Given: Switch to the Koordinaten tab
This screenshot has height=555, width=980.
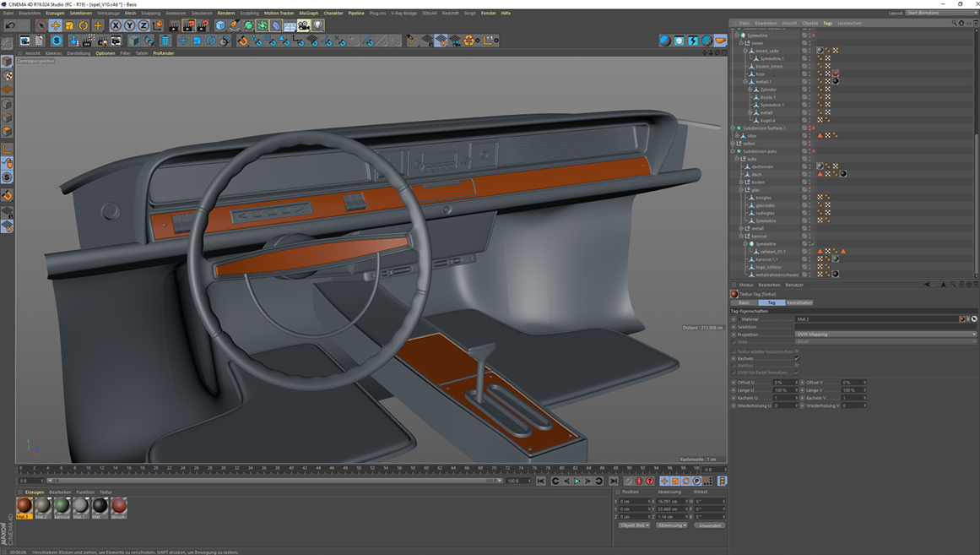Looking at the screenshot, I should pyautogui.click(x=799, y=302).
